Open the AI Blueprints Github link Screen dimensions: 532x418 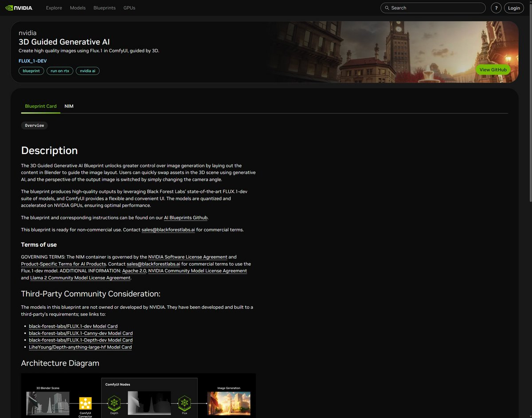pyautogui.click(x=186, y=218)
